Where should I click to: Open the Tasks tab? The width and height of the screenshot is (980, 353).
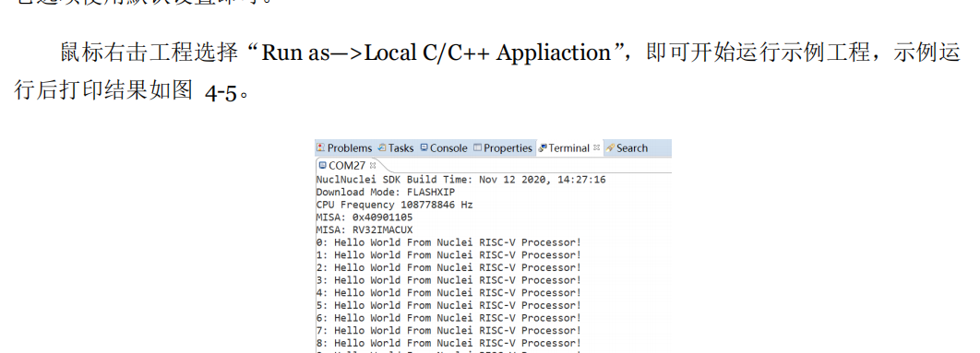click(396, 148)
